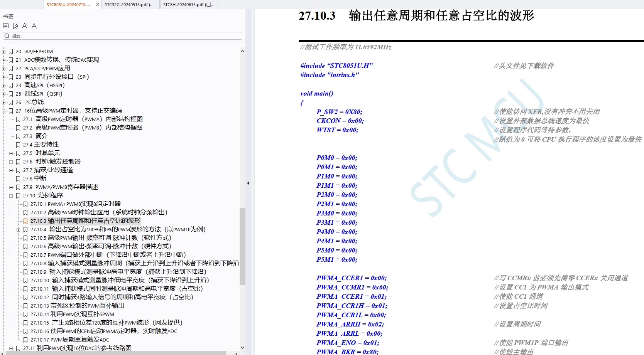Click bookmark icon beside 26 I2C总线
This screenshot has height=355, width=644.
coord(11,103)
